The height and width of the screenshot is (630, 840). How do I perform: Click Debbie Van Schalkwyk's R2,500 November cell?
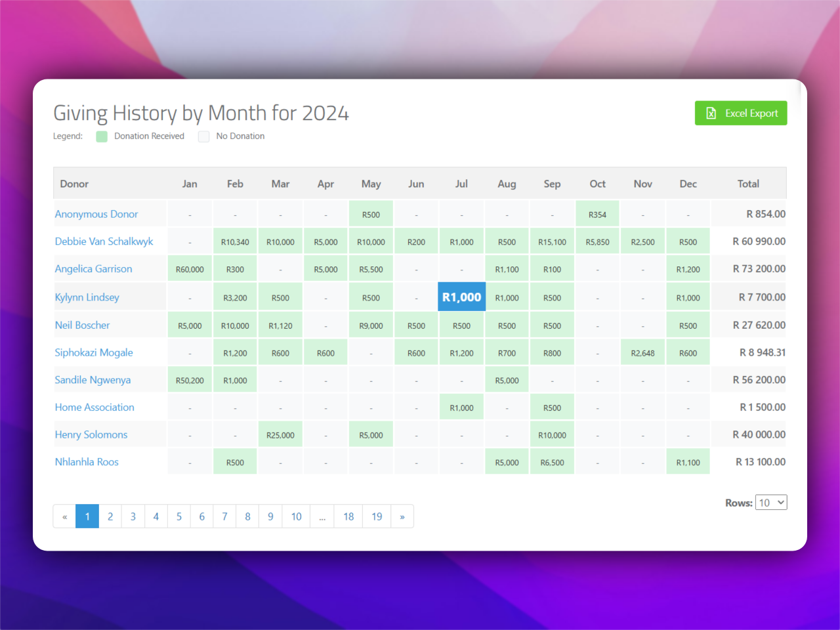click(x=642, y=242)
